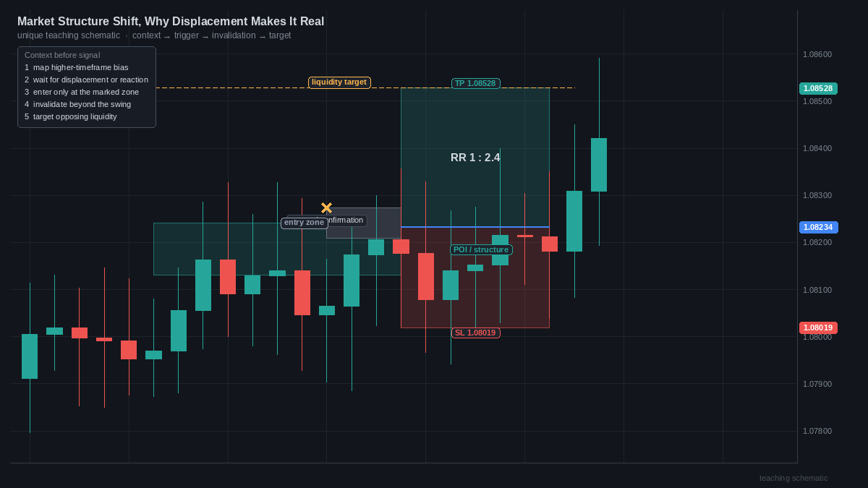868x488 pixels.
Task: Select the blue 1.08234 entry price tag
Action: tap(818, 227)
